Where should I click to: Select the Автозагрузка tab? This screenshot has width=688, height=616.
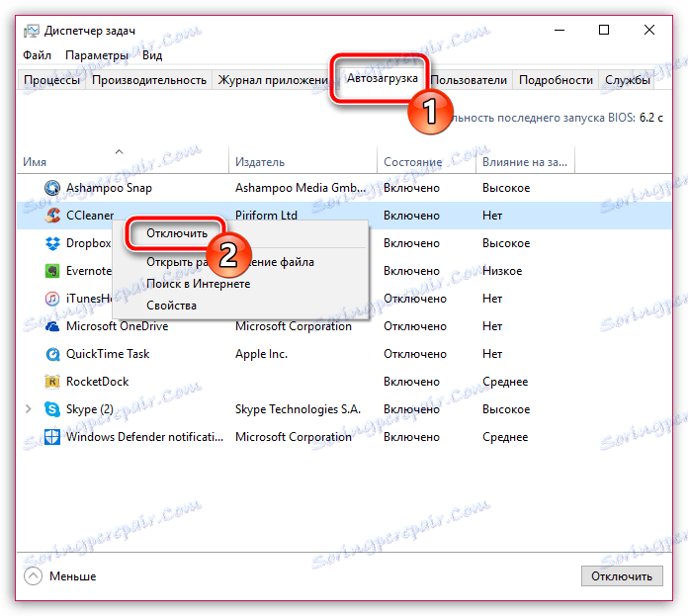(383, 78)
